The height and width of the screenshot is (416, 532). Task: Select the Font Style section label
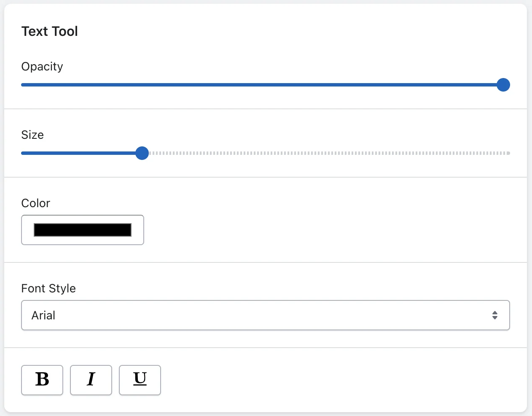coord(48,288)
